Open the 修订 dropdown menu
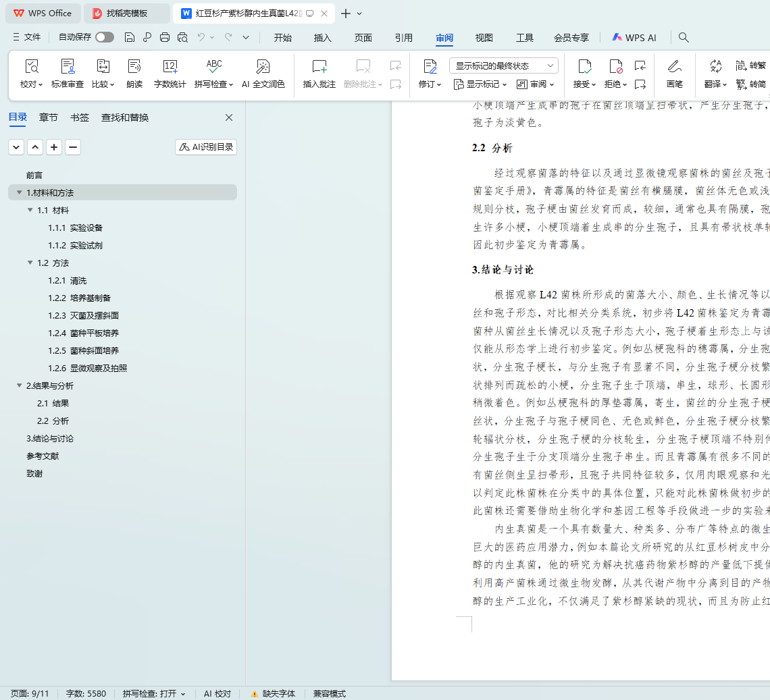 click(x=430, y=84)
